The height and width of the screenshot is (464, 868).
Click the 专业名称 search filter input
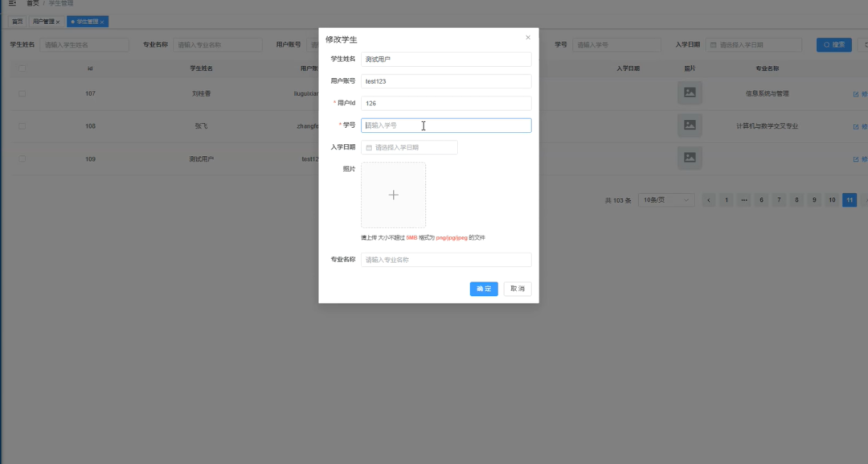218,45
